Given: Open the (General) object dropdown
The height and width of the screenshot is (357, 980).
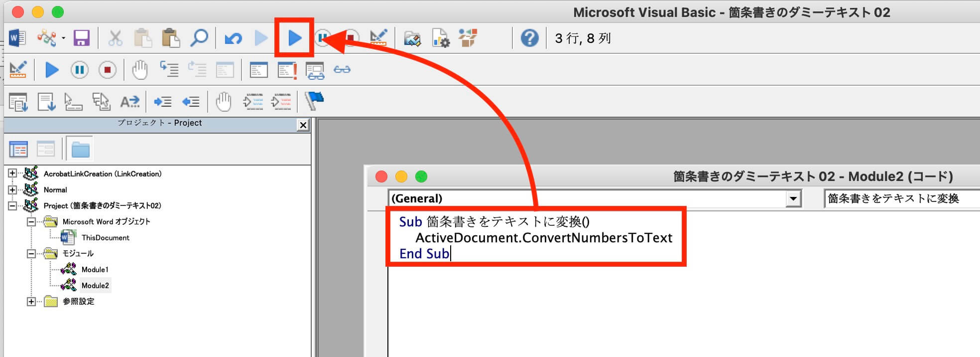Looking at the screenshot, I should [793, 198].
